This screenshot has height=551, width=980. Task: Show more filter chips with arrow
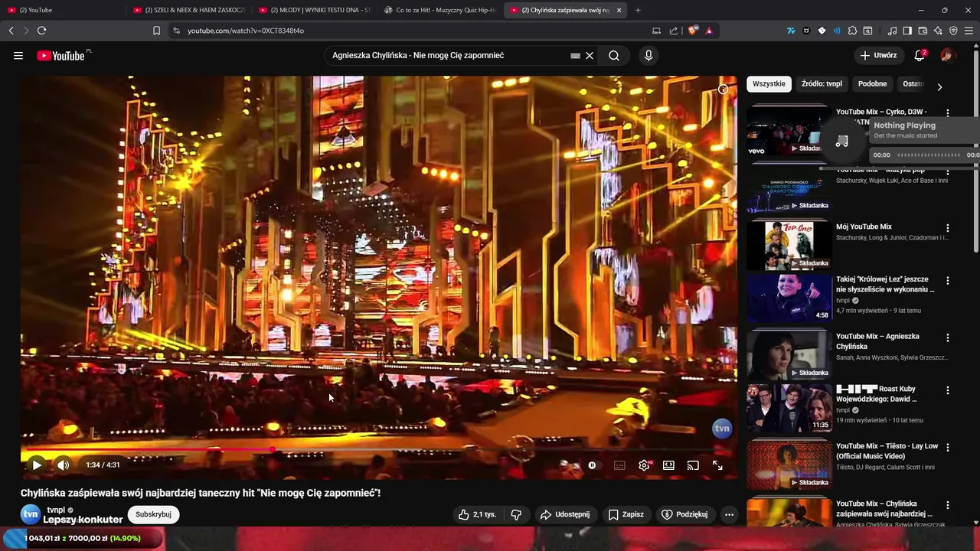[x=939, y=86]
